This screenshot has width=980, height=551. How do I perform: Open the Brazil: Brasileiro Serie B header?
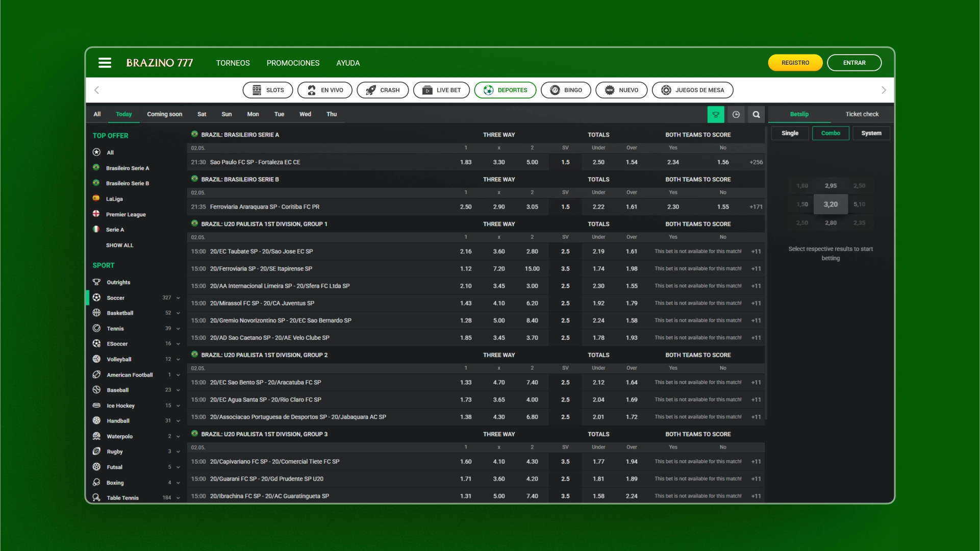240,179
